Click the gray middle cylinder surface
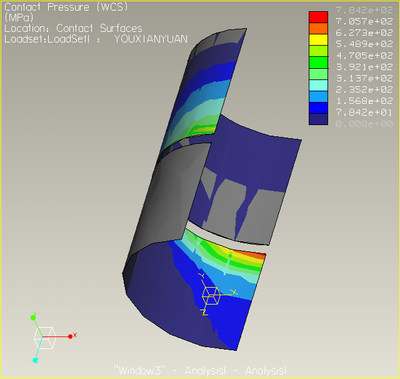This screenshot has height=379, width=400. [167, 200]
